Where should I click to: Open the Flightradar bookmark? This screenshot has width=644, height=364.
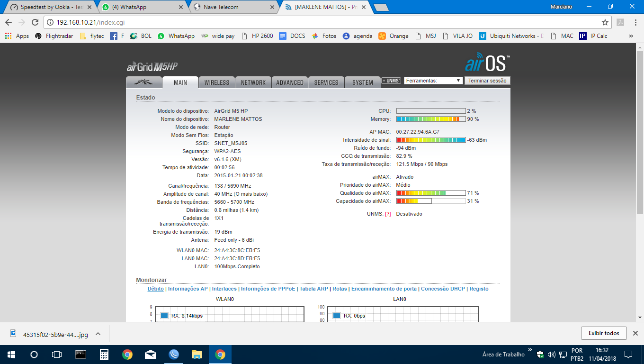coord(54,36)
